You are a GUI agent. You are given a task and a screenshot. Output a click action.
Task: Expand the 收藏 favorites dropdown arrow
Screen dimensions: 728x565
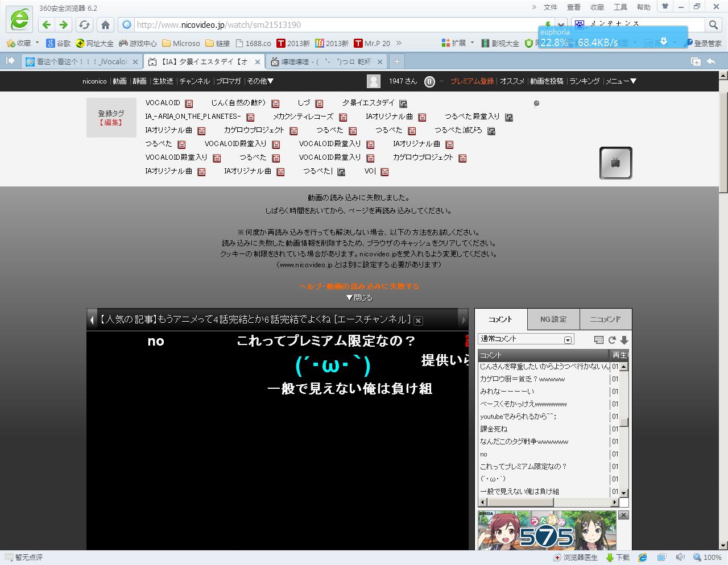tap(37, 43)
